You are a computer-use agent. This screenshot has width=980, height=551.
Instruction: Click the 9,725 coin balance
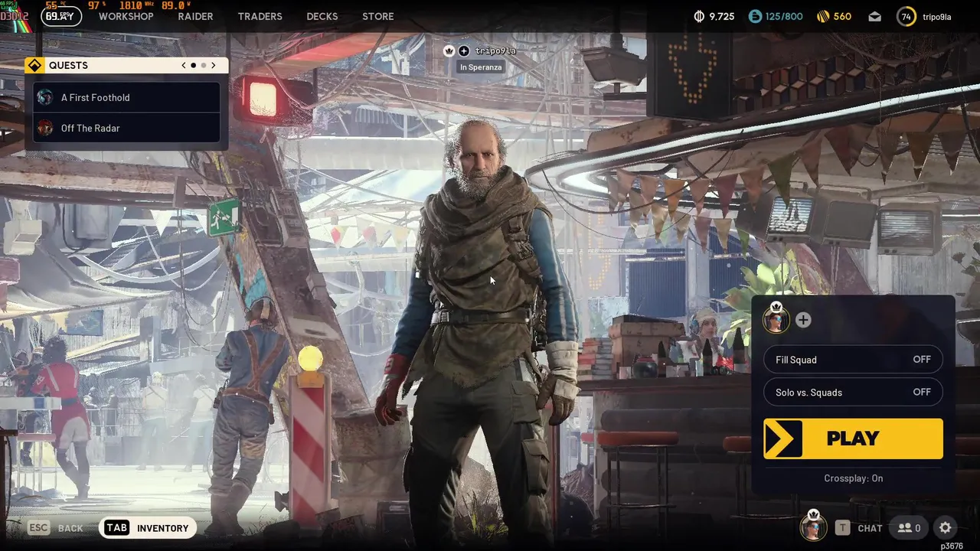(x=722, y=16)
